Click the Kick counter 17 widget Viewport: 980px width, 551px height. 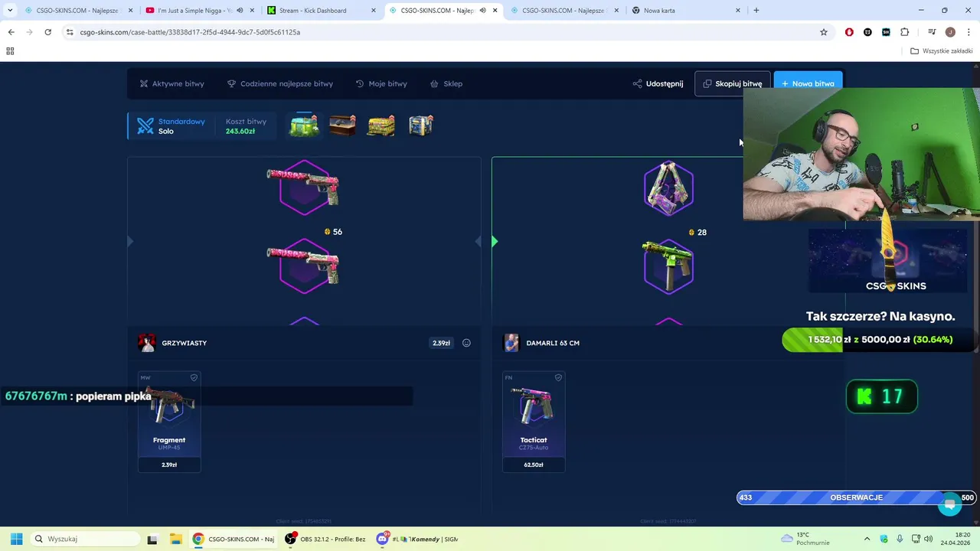(881, 396)
